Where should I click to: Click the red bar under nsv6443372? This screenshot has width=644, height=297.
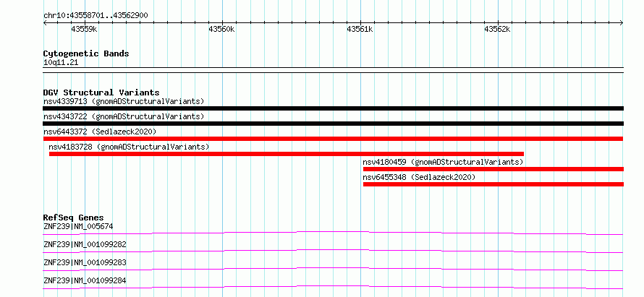coord(333,139)
